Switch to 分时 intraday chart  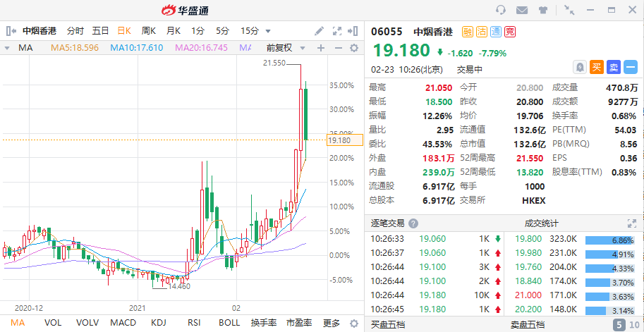[x=75, y=31]
